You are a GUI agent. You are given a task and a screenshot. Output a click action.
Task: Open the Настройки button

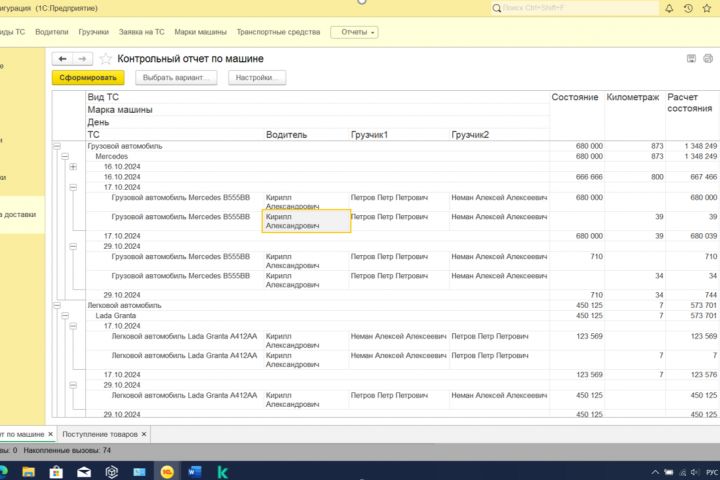[257, 78]
